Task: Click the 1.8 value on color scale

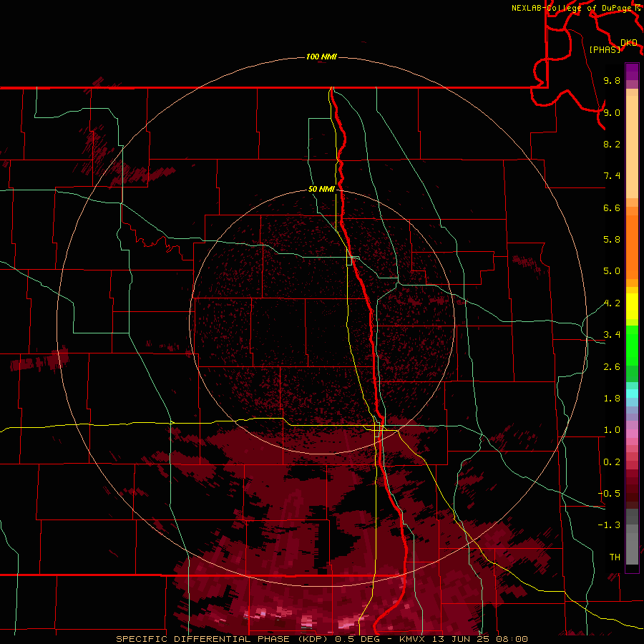Action: point(612,399)
